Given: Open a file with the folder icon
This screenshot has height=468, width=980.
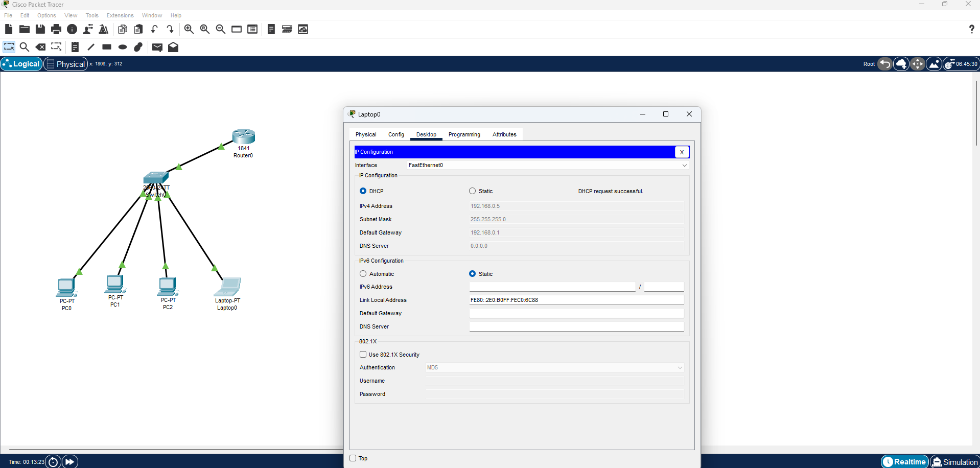Looking at the screenshot, I should click(24, 29).
